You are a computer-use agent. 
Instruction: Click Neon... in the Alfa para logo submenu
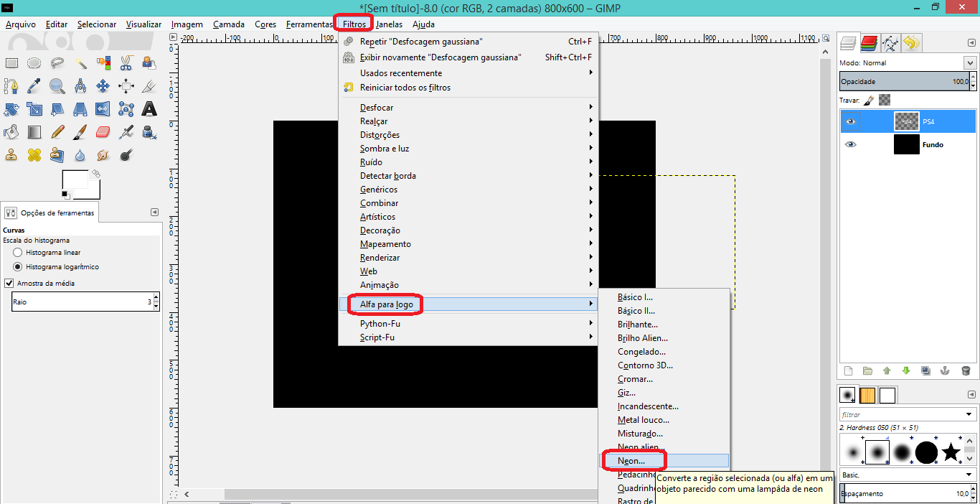pyautogui.click(x=631, y=461)
